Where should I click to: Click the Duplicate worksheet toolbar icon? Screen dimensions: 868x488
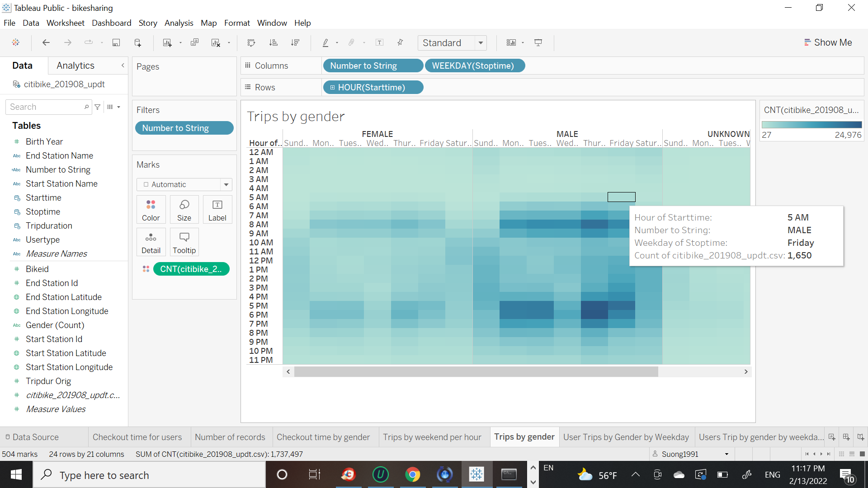tap(194, 42)
